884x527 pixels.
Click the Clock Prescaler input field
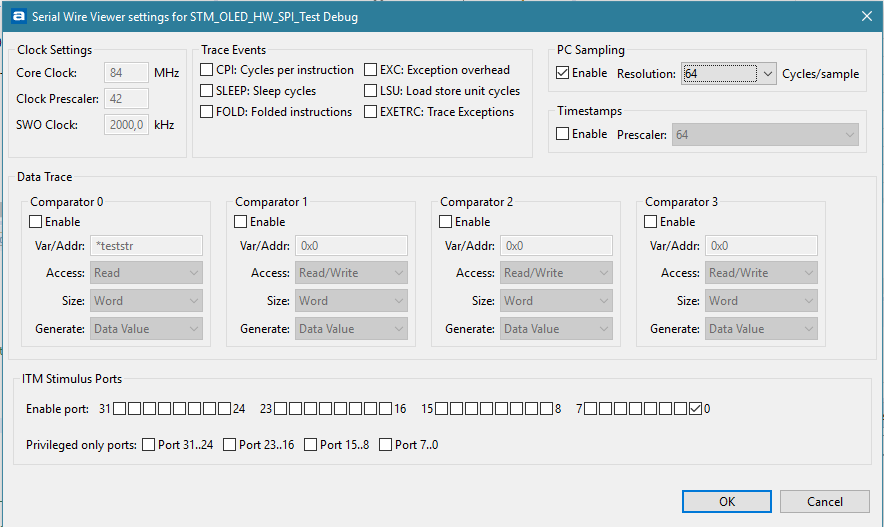pos(126,99)
